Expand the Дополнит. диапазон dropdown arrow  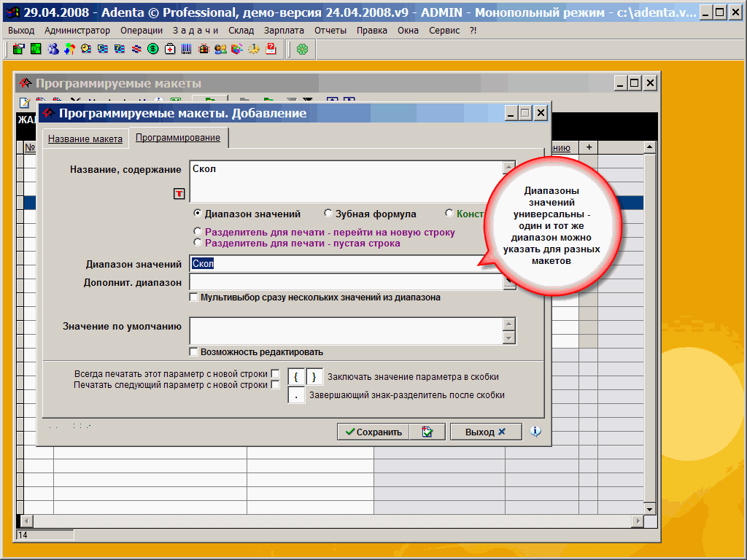509,282
